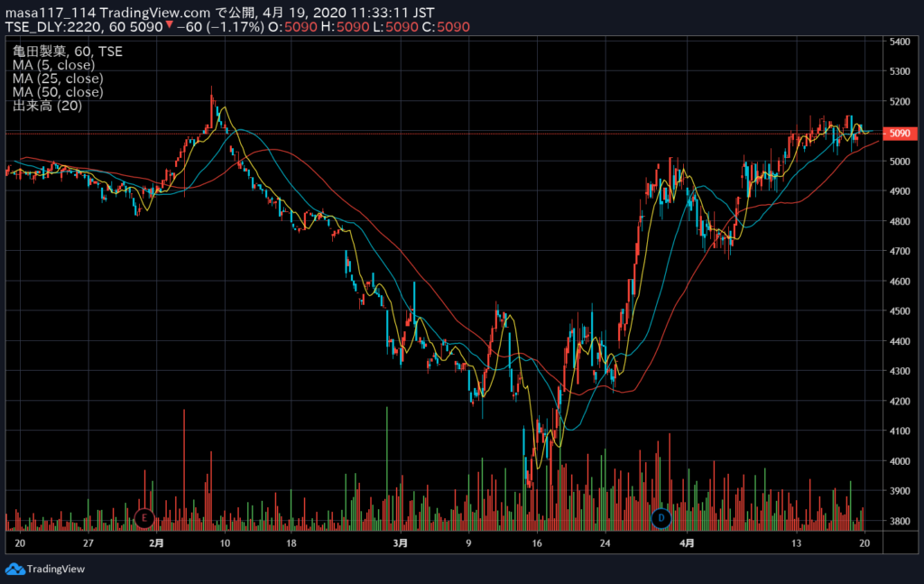Select the MA (50, close) indicator label
The width and height of the screenshot is (924, 584).
tap(58, 92)
